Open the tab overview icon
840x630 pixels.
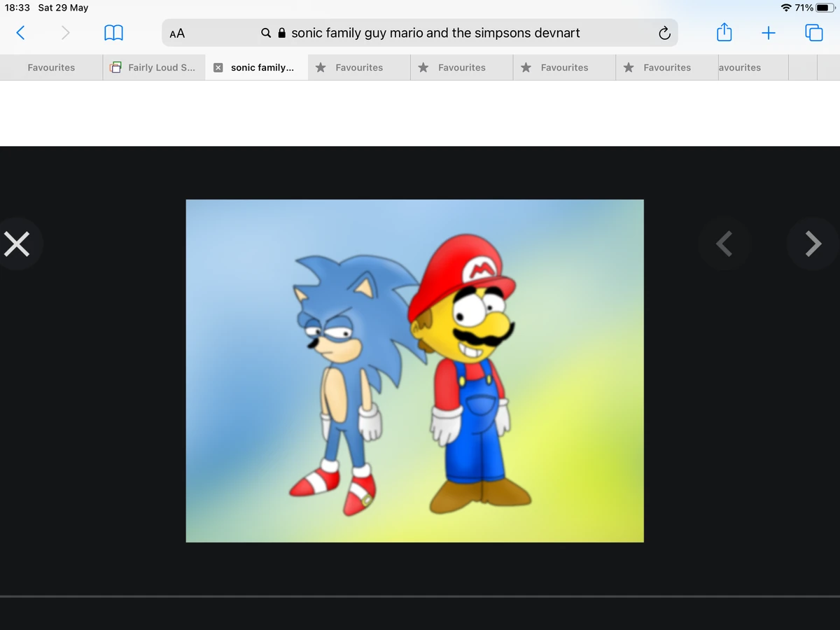click(812, 32)
